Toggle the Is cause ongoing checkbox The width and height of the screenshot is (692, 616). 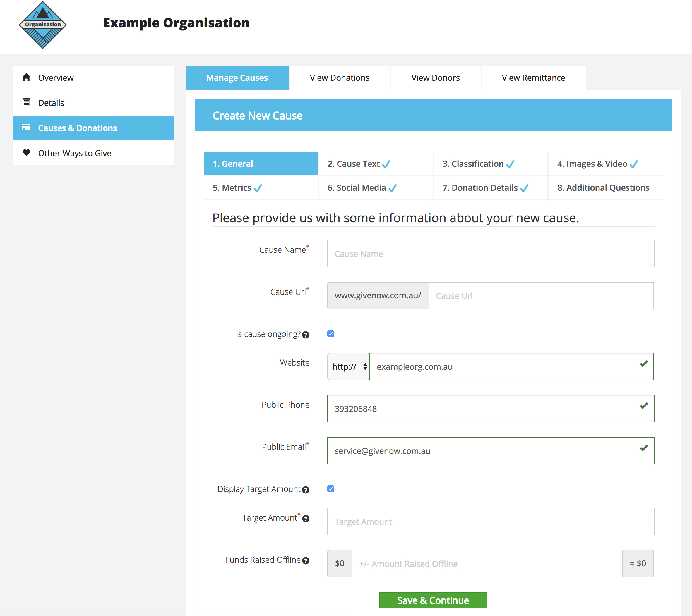click(331, 334)
